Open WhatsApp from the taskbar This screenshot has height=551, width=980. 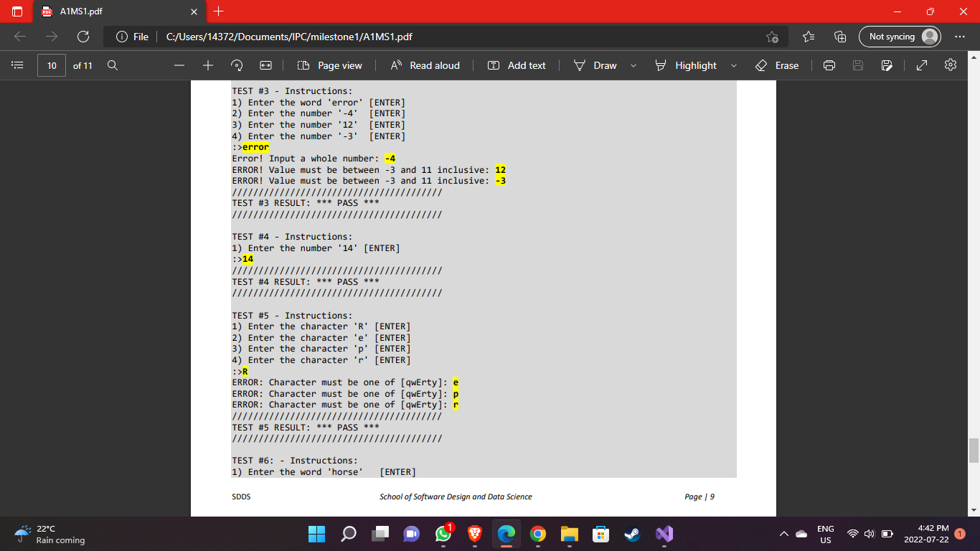coord(443,534)
